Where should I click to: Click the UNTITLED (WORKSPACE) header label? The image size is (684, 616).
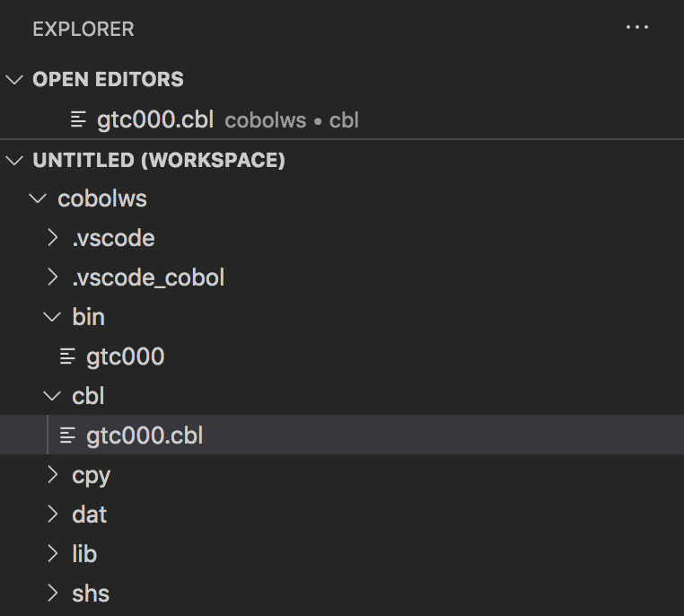159,160
